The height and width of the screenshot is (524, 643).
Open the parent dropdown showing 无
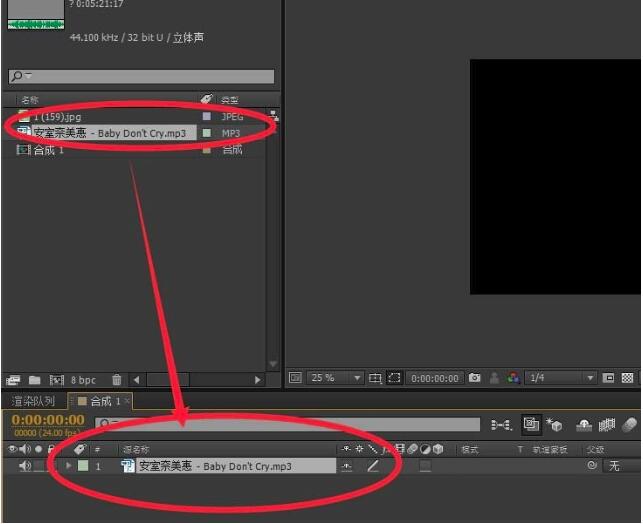[x=621, y=466]
